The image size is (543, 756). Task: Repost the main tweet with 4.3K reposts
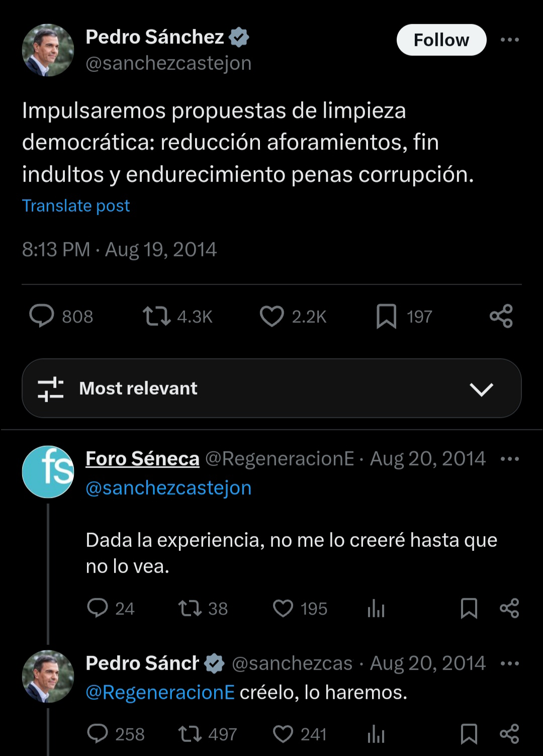157,317
